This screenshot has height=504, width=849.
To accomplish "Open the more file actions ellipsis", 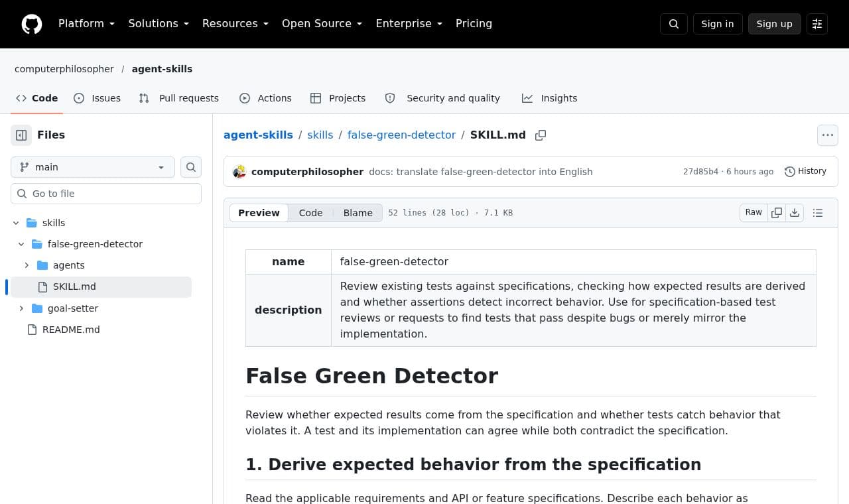I will [x=828, y=135].
